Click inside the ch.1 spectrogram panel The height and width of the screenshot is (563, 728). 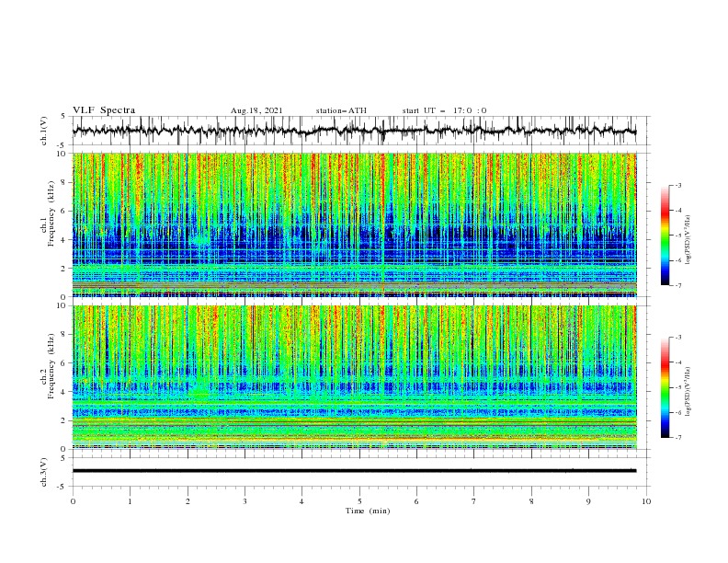[355, 224]
